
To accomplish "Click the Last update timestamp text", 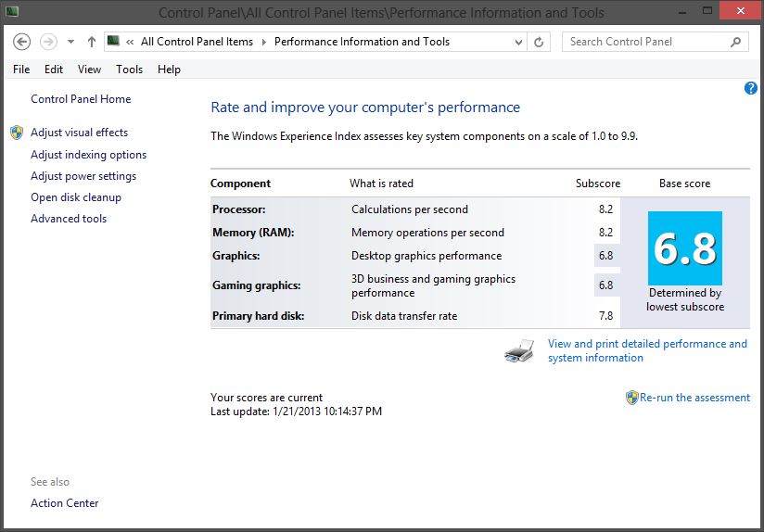I will pos(297,412).
